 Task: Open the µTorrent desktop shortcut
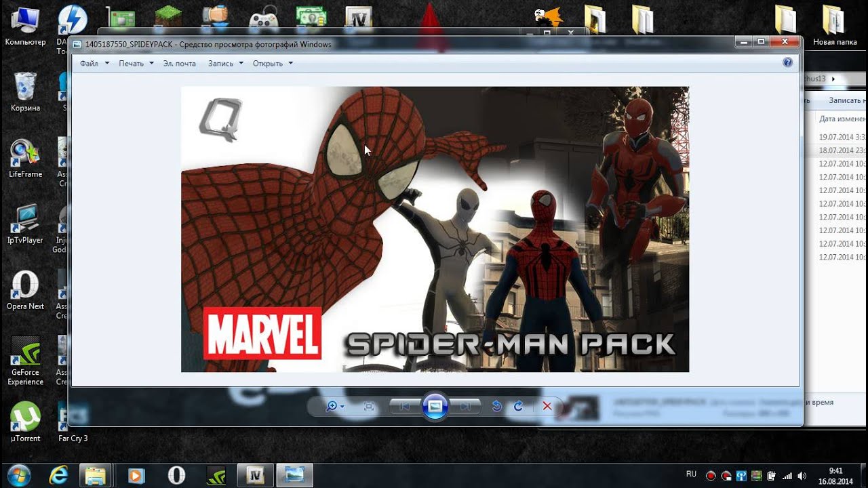[25, 422]
